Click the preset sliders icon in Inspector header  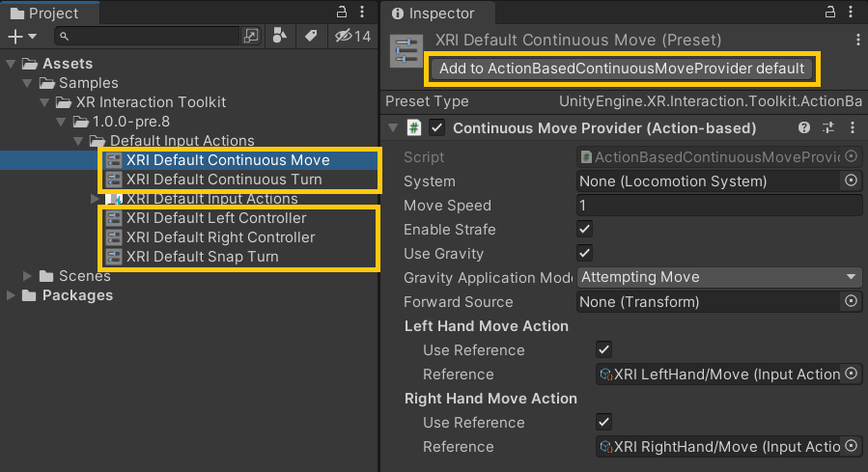pos(406,51)
